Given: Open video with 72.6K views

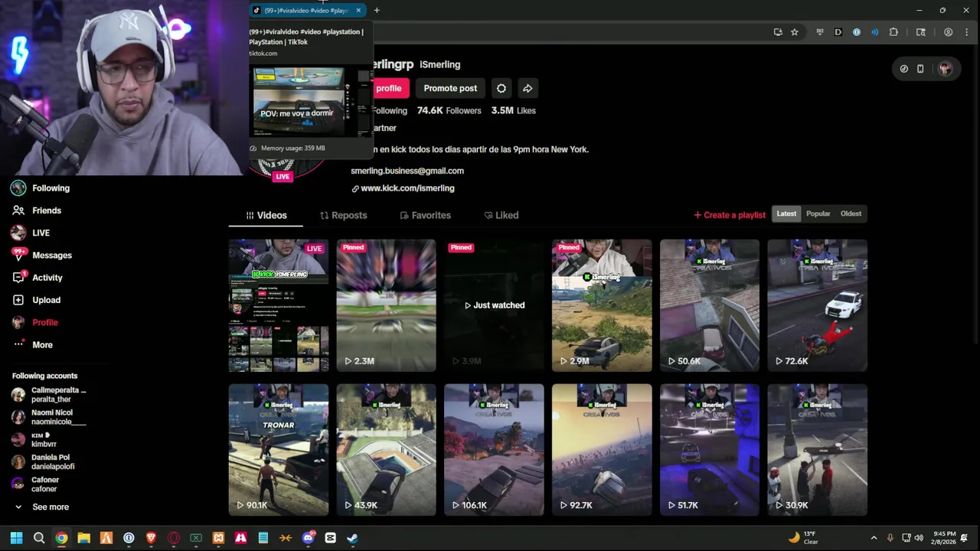Looking at the screenshot, I should click(x=818, y=305).
